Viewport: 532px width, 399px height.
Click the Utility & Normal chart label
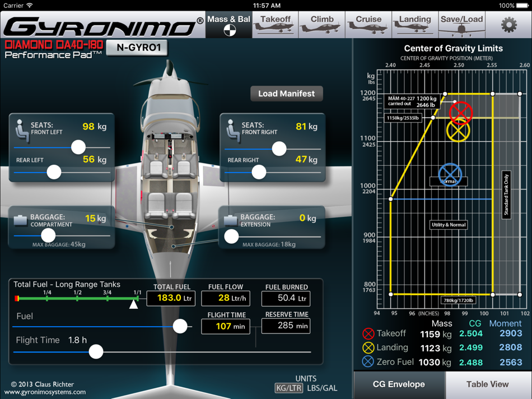pyautogui.click(x=449, y=225)
